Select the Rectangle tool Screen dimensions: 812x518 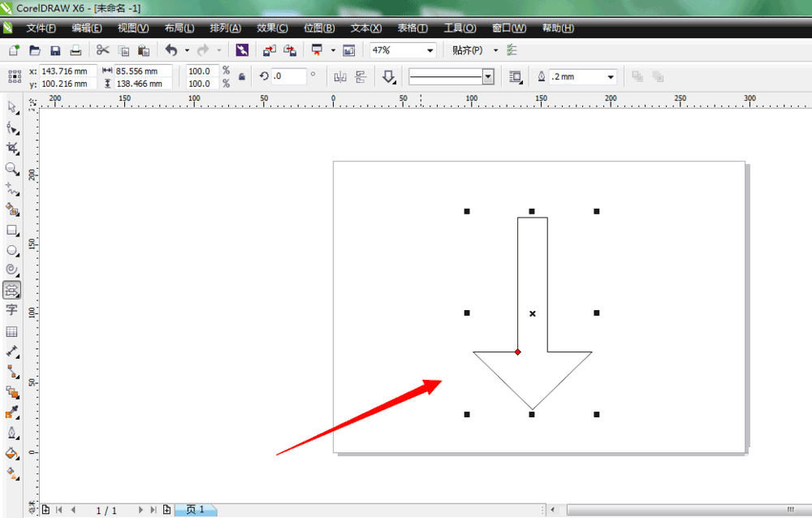tap(12, 231)
